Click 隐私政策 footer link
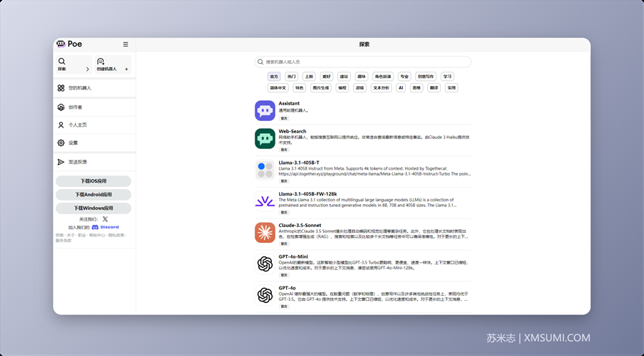Viewport: 644px width, 356px height. (x=116, y=235)
